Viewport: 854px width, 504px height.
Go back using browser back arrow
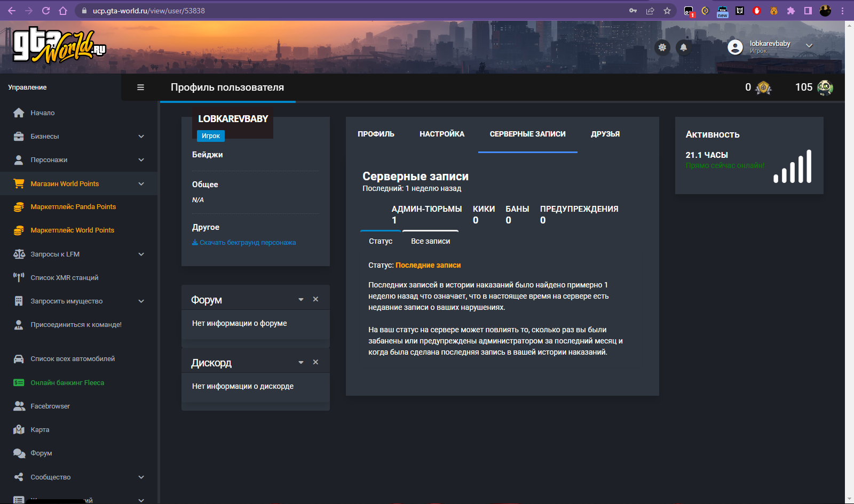(12, 11)
